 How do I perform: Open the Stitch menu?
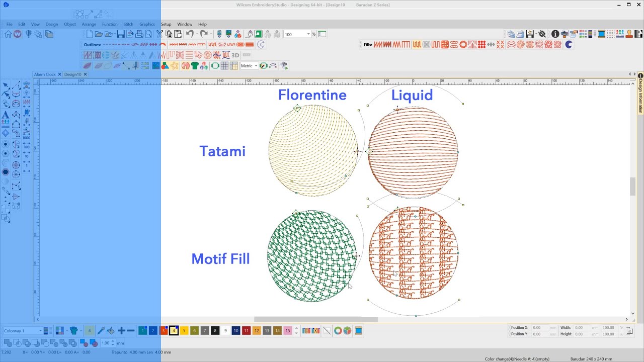[x=128, y=24]
